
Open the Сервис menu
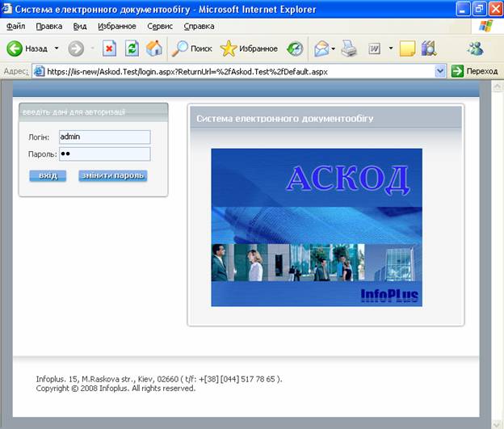160,26
